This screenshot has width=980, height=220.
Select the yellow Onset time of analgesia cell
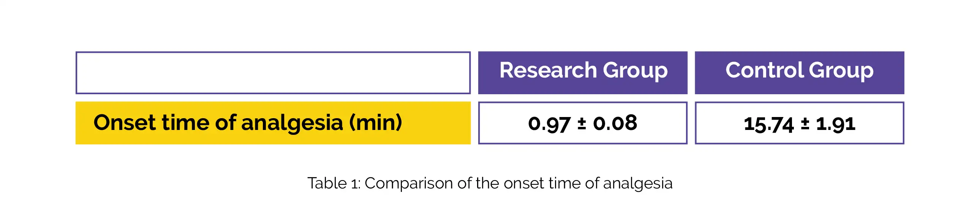273,123
